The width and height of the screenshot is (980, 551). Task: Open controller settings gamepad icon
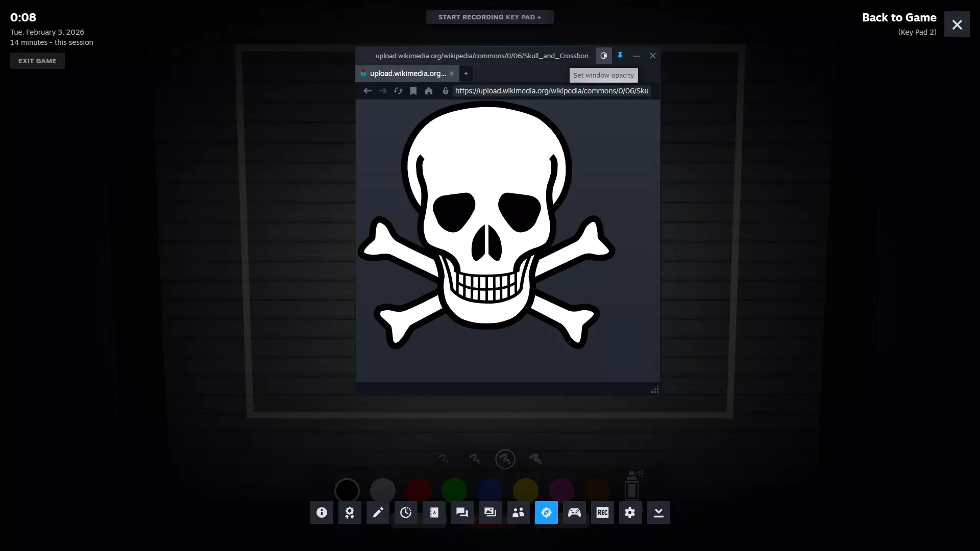click(x=574, y=512)
